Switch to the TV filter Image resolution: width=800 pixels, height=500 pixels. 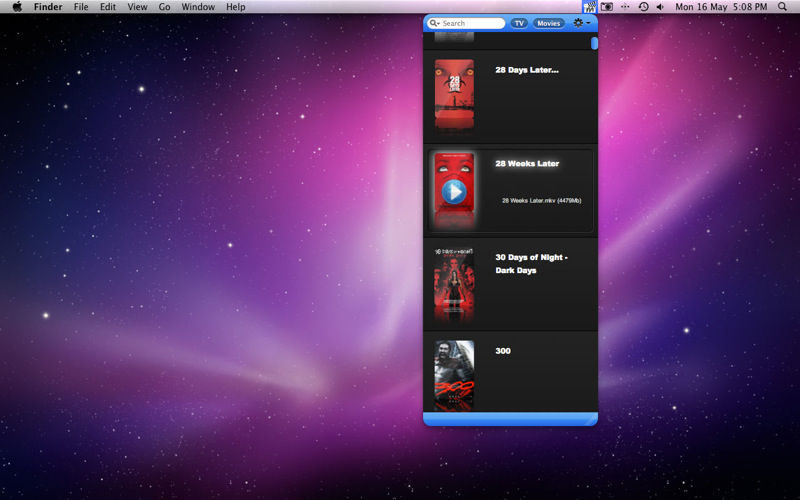(x=519, y=23)
